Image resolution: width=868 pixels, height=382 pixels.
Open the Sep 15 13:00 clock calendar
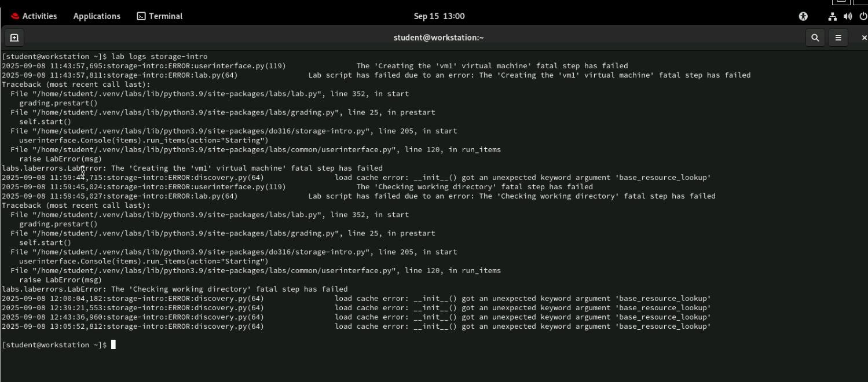(439, 16)
